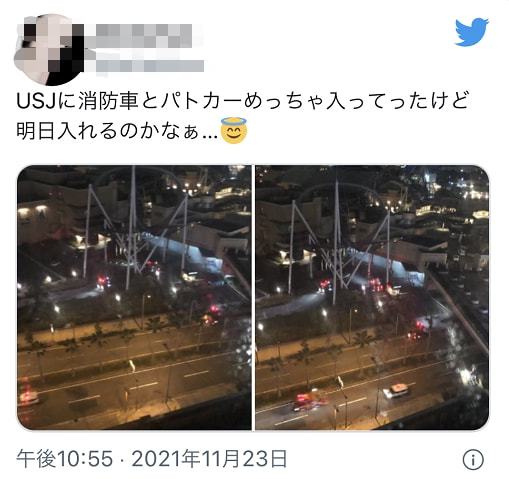The image size is (509, 479).
Task: Click the tweet timestamp 午後10:55
Action: 65,459
